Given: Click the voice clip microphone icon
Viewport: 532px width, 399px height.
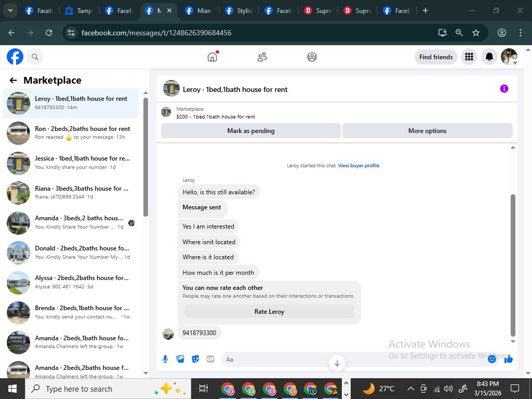Looking at the screenshot, I should point(165,359).
